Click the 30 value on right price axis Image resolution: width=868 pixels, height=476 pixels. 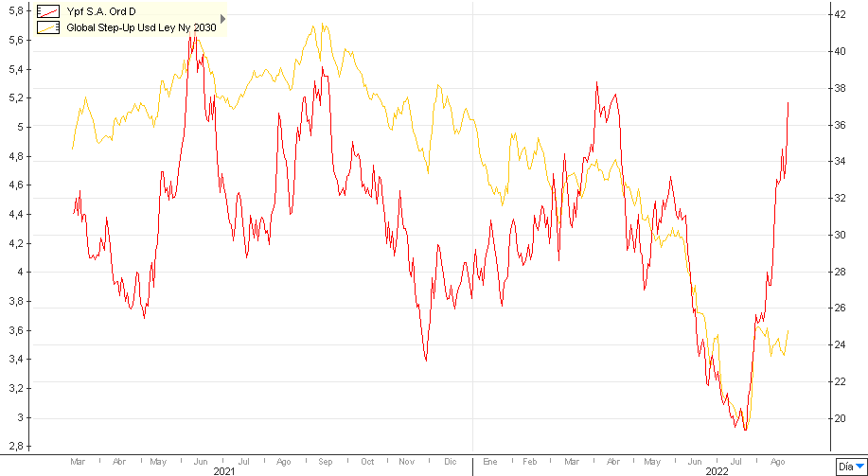(838, 235)
